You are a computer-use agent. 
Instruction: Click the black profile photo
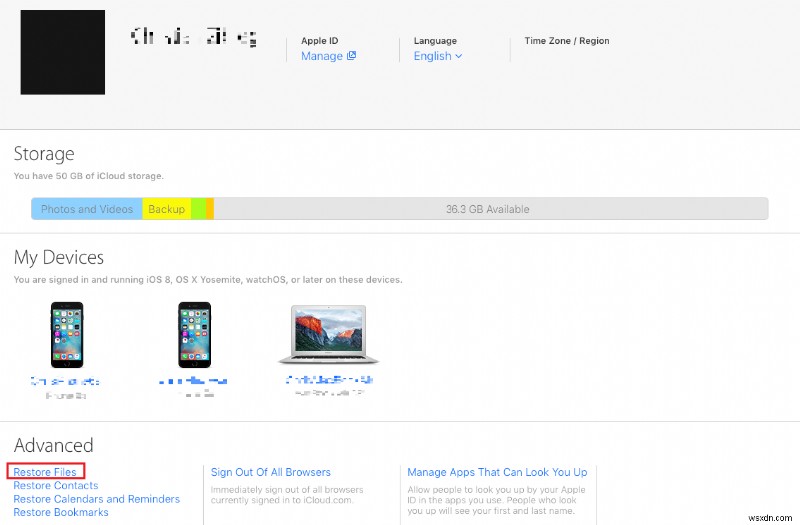tap(63, 52)
